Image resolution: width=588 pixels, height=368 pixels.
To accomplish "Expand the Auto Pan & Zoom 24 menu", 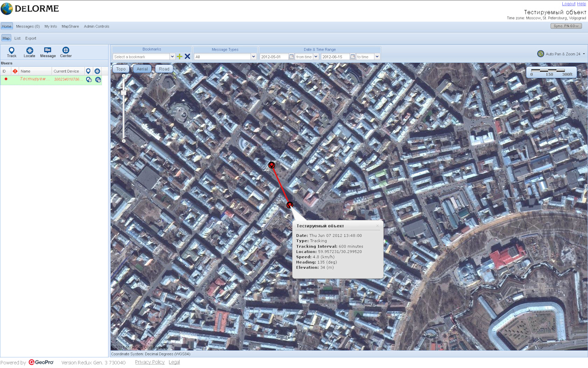I will click(584, 54).
